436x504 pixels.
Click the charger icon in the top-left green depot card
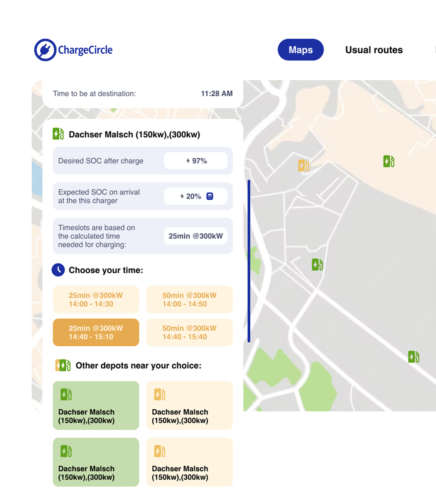66,394
